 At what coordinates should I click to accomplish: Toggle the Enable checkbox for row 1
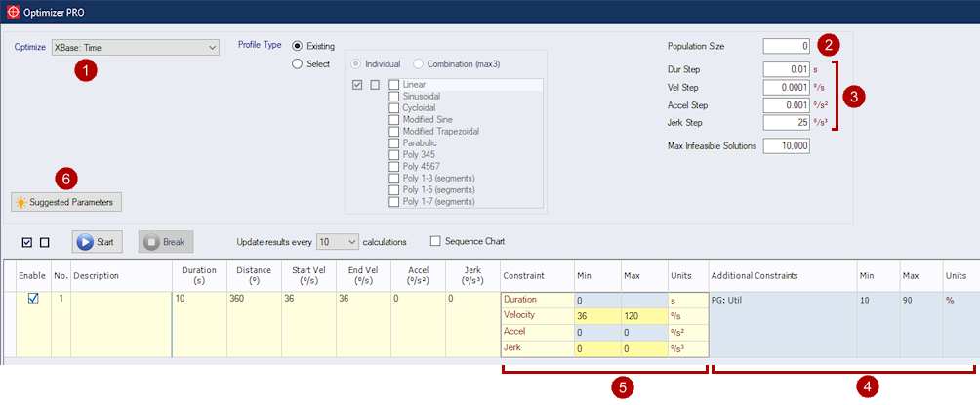click(33, 299)
